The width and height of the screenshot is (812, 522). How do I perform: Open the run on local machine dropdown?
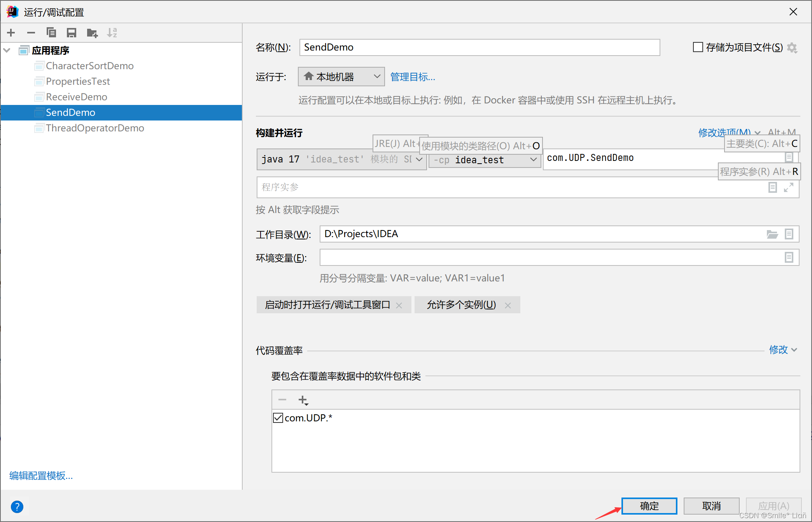pos(341,77)
